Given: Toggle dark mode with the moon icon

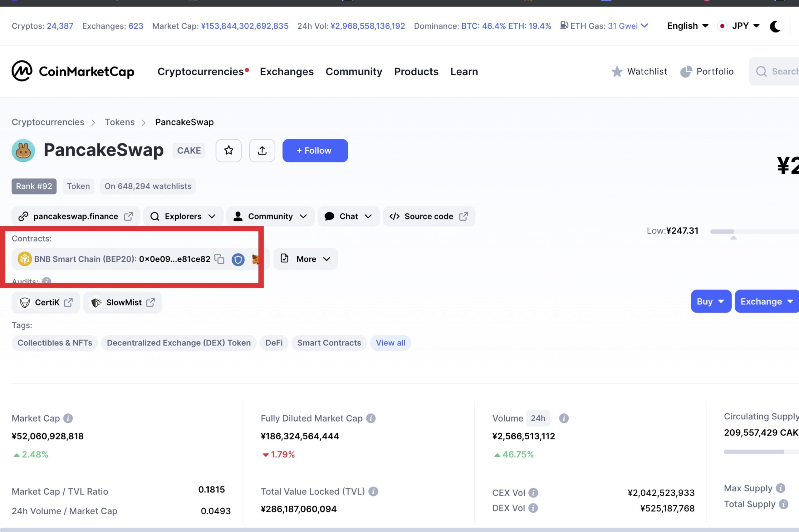Looking at the screenshot, I should 775,26.
